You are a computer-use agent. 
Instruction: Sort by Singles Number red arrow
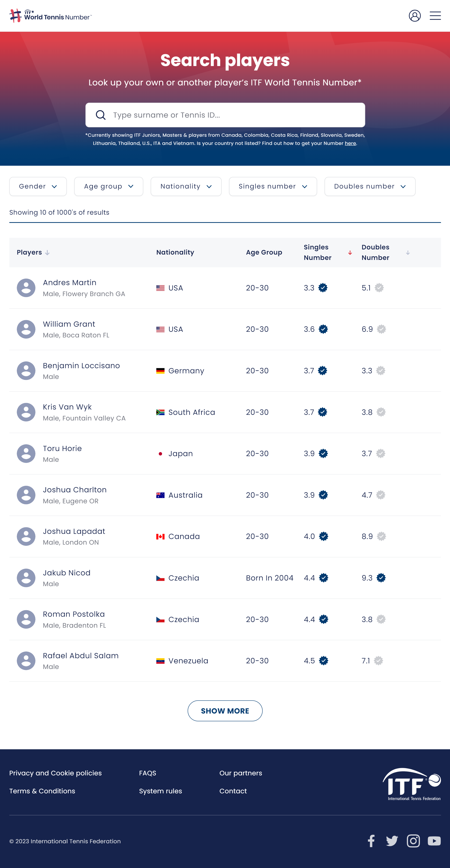click(350, 253)
